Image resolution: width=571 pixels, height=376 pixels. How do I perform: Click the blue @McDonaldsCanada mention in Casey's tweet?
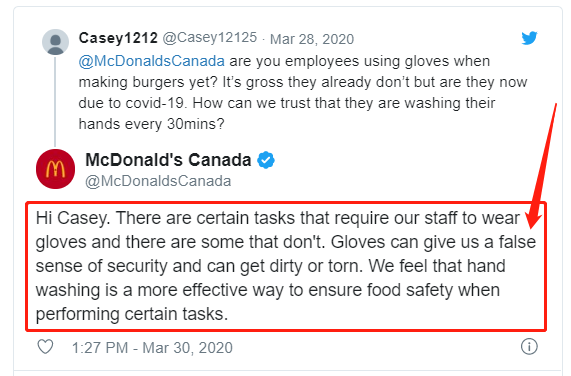151,61
